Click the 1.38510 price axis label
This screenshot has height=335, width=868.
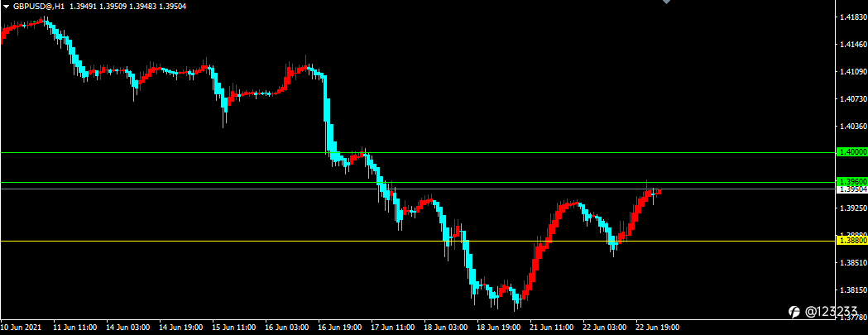click(x=852, y=263)
